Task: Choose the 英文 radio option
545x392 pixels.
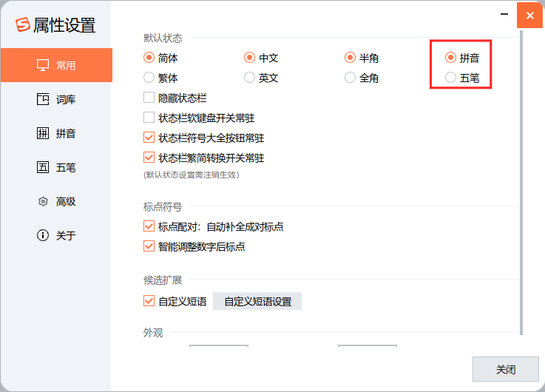Action: point(249,78)
